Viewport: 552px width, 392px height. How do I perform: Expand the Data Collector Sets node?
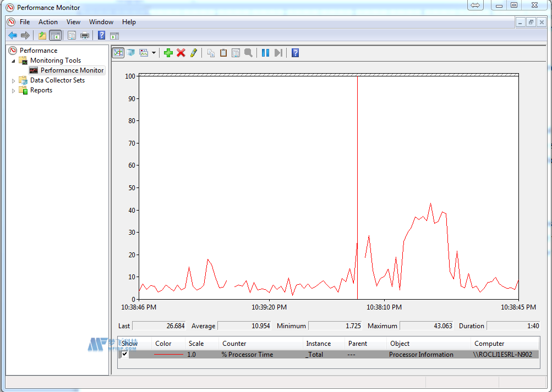tap(14, 80)
